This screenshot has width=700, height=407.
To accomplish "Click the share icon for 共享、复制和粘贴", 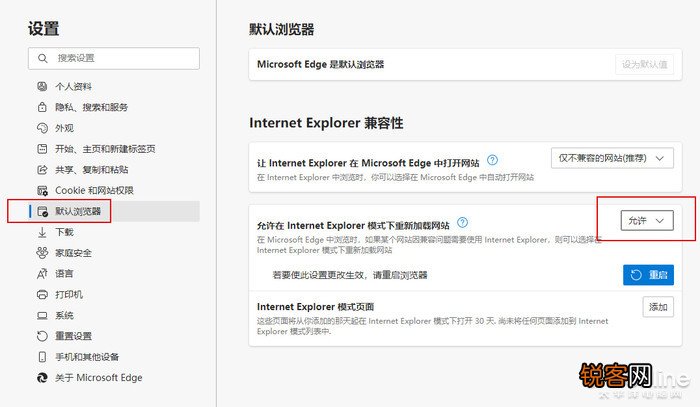I will point(42,170).
